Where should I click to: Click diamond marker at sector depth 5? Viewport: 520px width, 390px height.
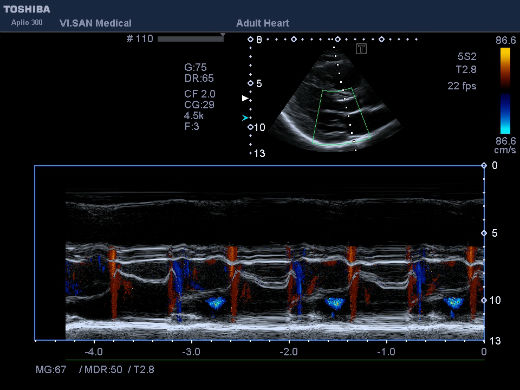pyautogui.click(x=251, y=83)
